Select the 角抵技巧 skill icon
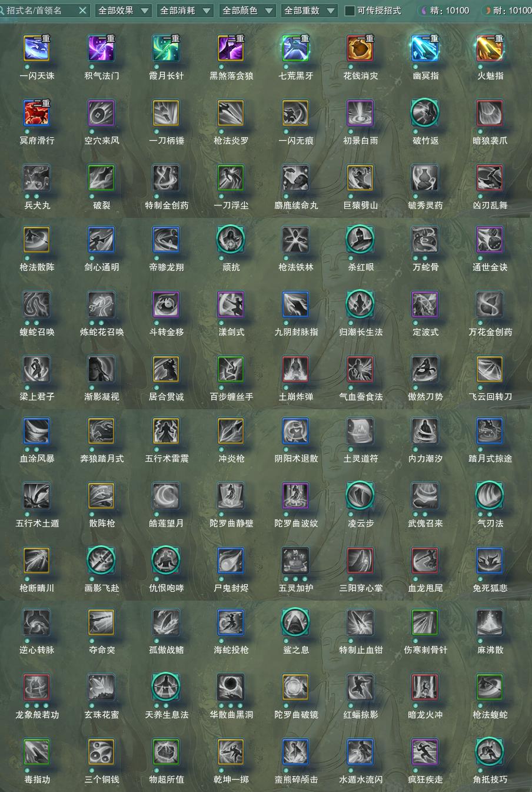532x792 pixels. [490, 752]
